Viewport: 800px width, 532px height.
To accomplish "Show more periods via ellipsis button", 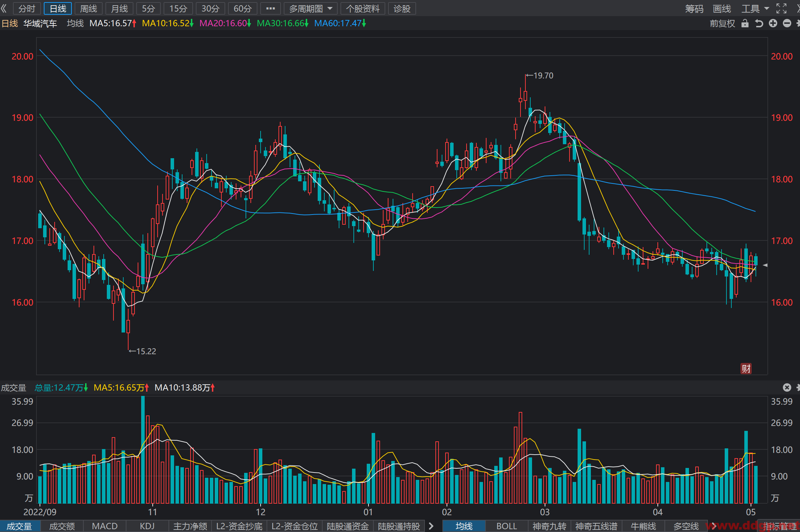I will click(x=270, y=8).
